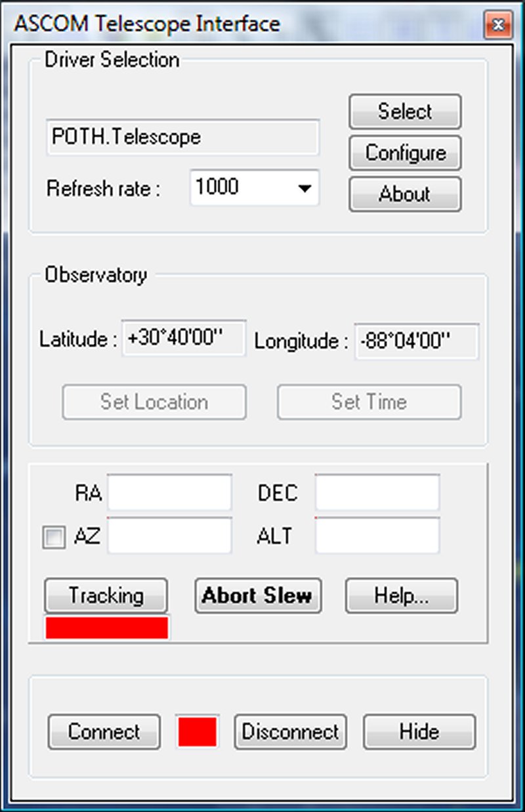The width and height of the screenshot is (525, 812).
Task: Toggle telescope Tracking button
Action: [x=106, y=596]
